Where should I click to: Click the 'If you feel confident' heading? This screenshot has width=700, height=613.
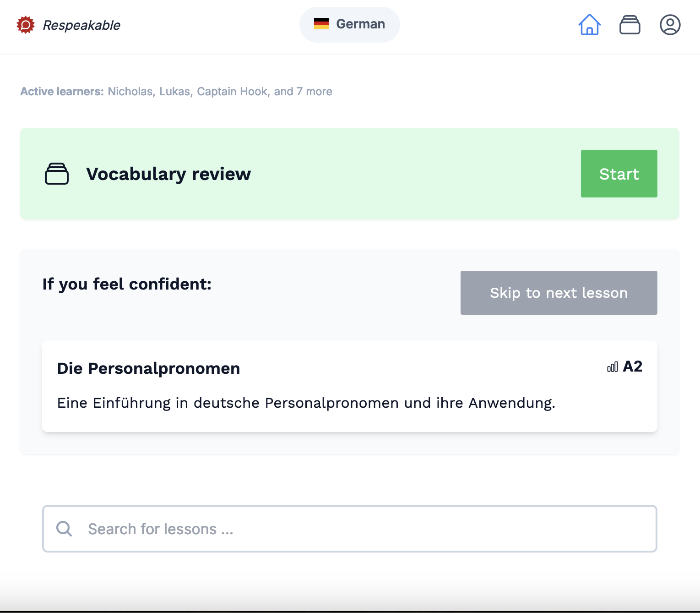click(x=127, y=284)
